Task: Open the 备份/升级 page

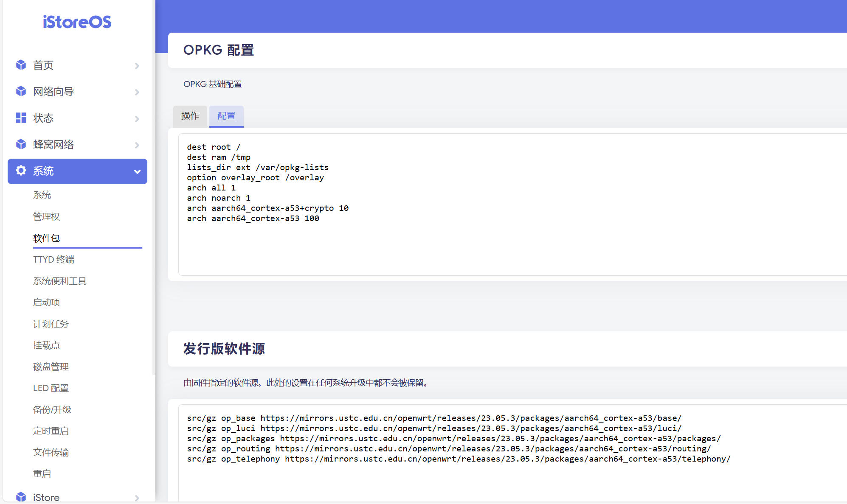Action: tap(52, 409)
